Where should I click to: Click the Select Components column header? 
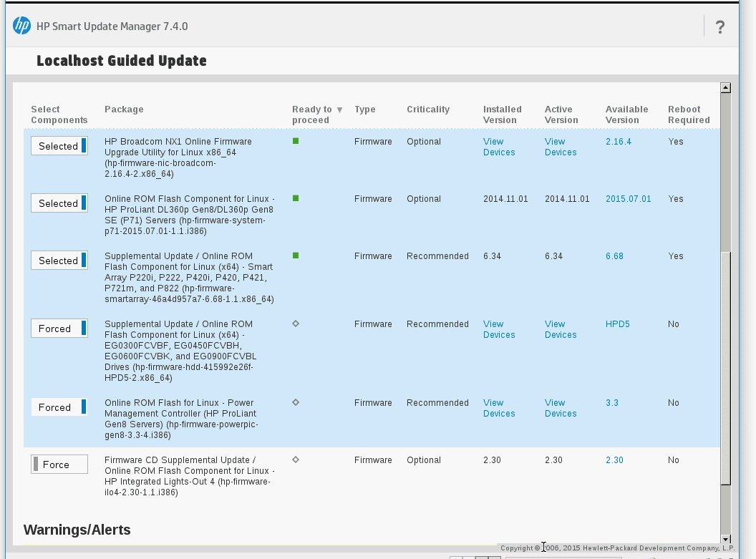tap(59, 115)
